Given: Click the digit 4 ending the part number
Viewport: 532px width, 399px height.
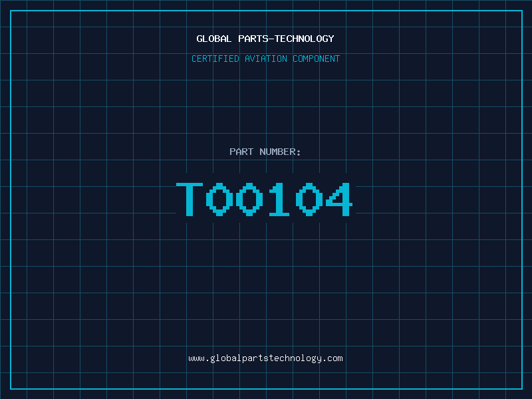Looking at the screenshot, I should click(x=339, y=199).
